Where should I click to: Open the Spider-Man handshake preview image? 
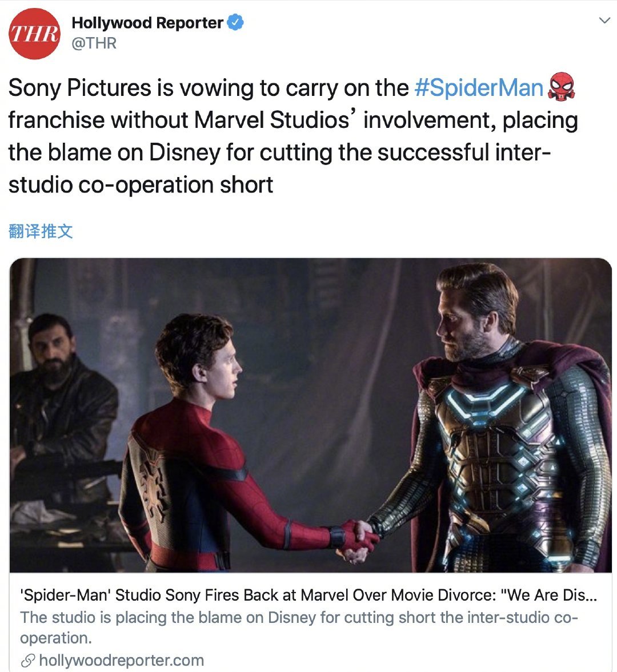point(310,415)
